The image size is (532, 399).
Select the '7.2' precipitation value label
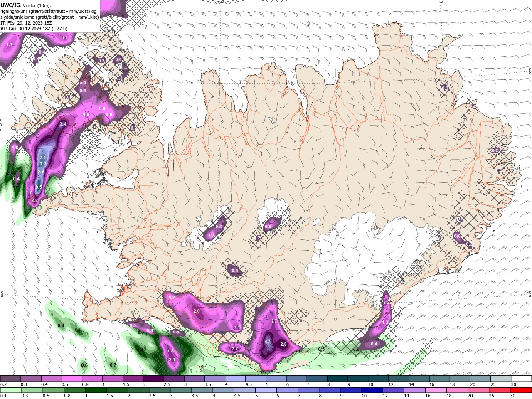click(x=43, y=164)
